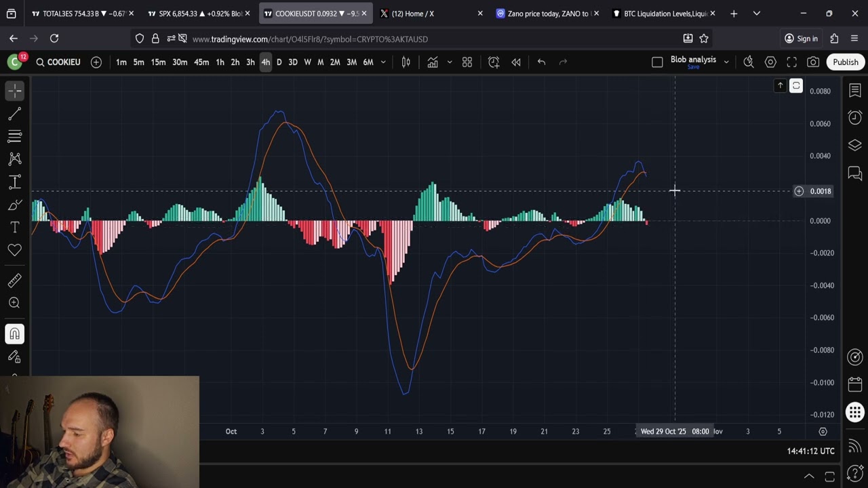Open the object tree layers panel
Screen dimensions: 868x488
pos(855,145)
